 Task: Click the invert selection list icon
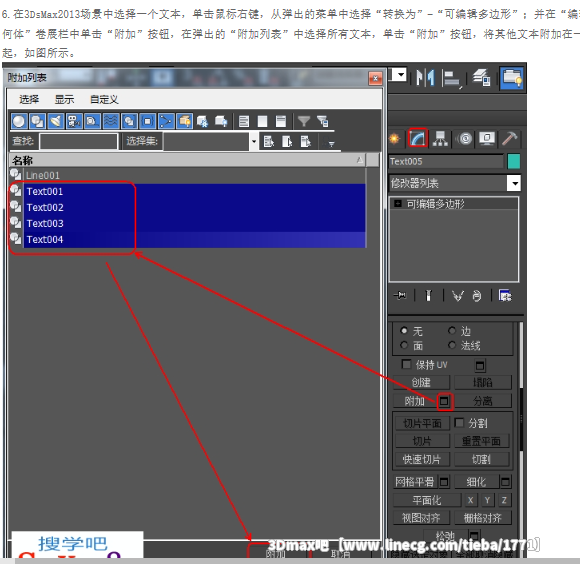281,121
